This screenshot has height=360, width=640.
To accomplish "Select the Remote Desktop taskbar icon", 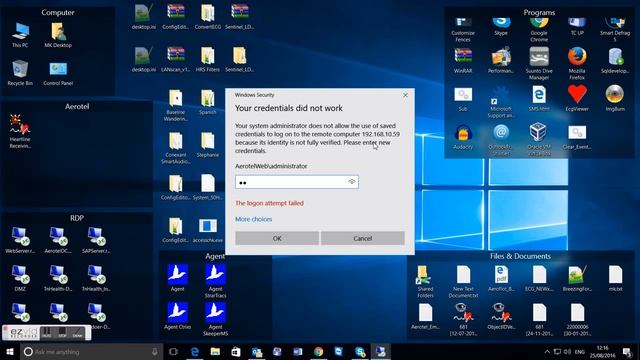I will click(x=380, y=351).
